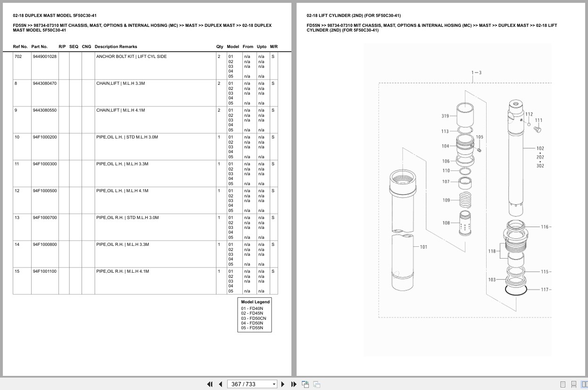Click callout 117 in the diagram
Viewport: 588px width, 390px height.
point(545,289)
